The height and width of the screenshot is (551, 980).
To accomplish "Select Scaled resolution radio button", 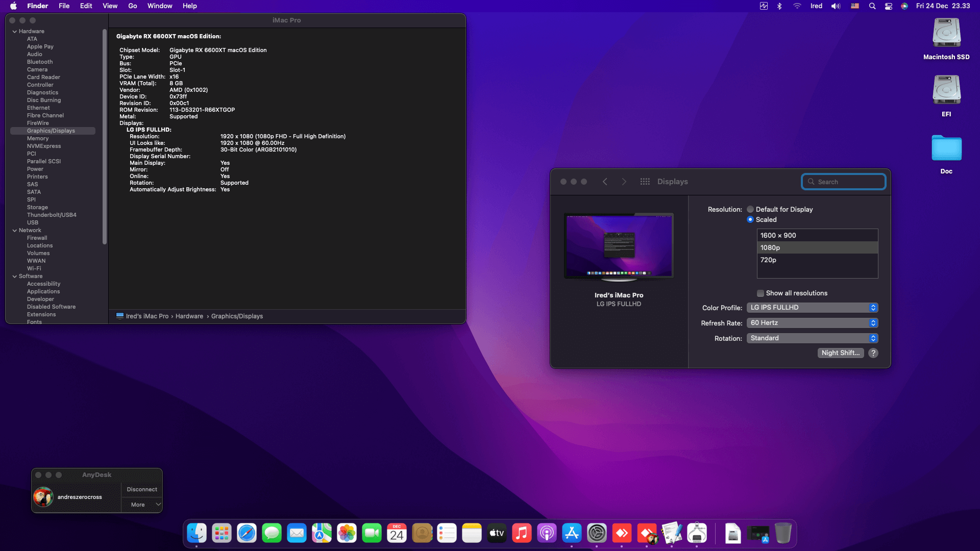I will [x=750, y=219].
